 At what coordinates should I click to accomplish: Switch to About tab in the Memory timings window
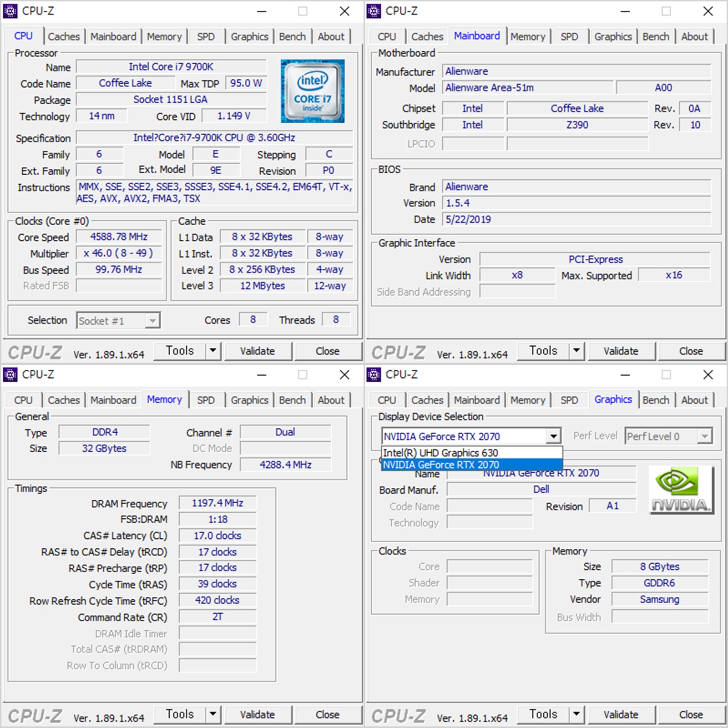pos(331,400)
